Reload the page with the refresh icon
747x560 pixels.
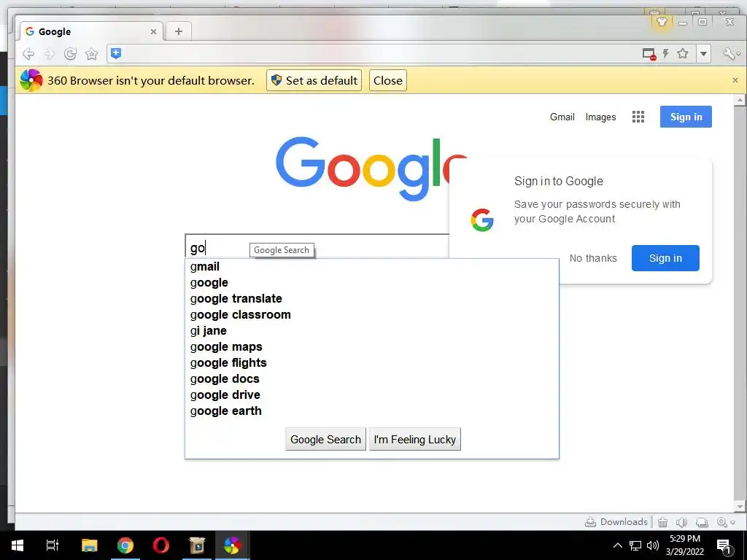[71, 54]
